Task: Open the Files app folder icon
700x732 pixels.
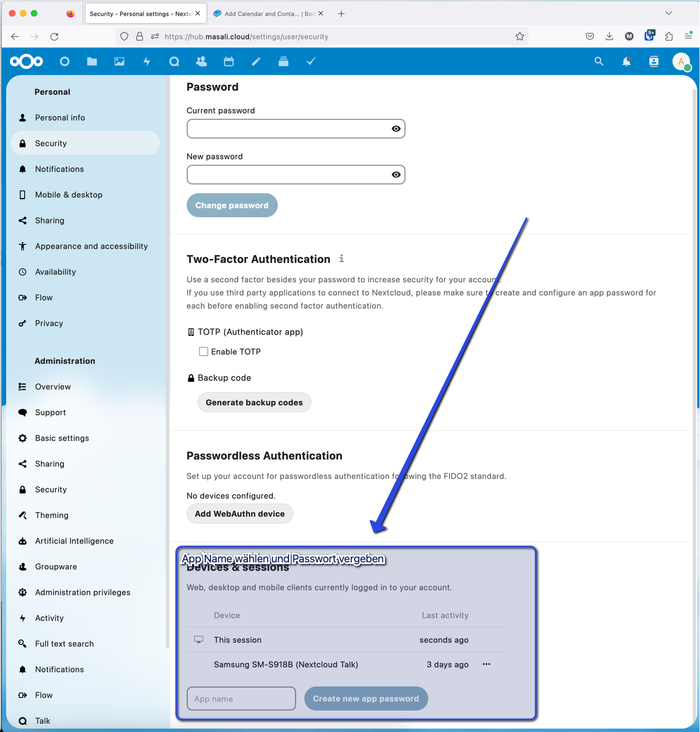Action: (x=92, y=62)
